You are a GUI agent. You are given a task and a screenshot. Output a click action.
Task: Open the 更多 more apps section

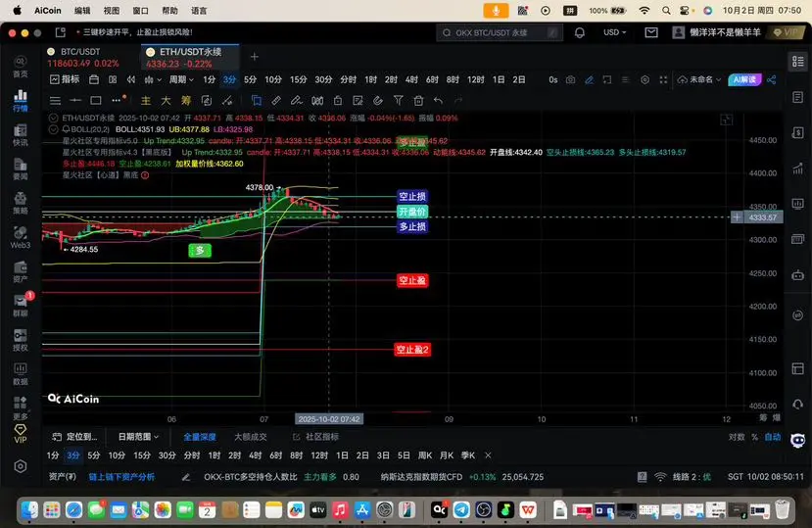click(x=21, y=408)
